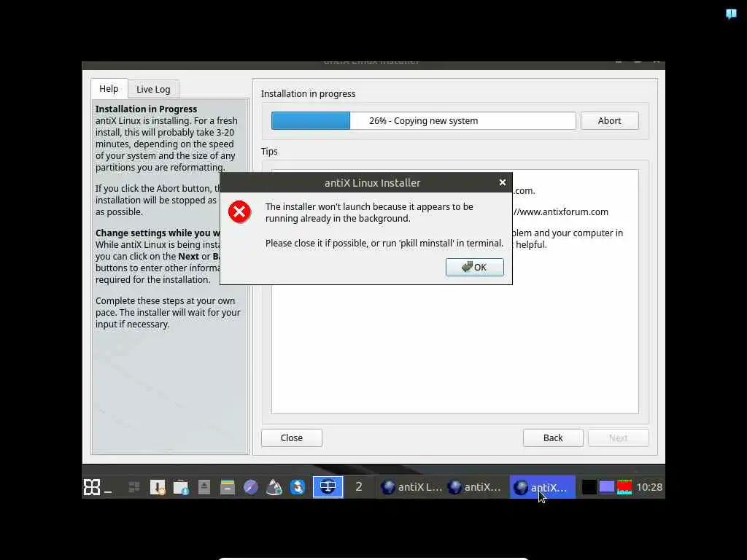The image size is (747, 560).
Task: Open the thermometer-like tool icon in taskbar
Action: (158, 486)
